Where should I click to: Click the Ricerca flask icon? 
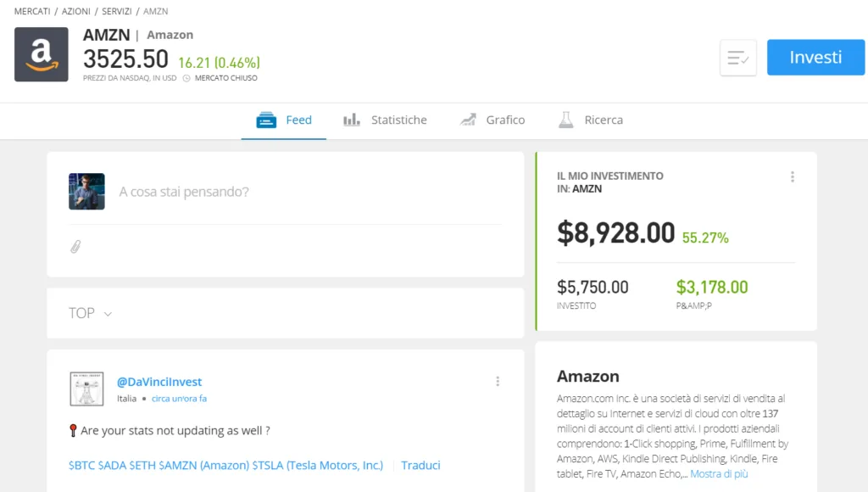pos(565,120)
